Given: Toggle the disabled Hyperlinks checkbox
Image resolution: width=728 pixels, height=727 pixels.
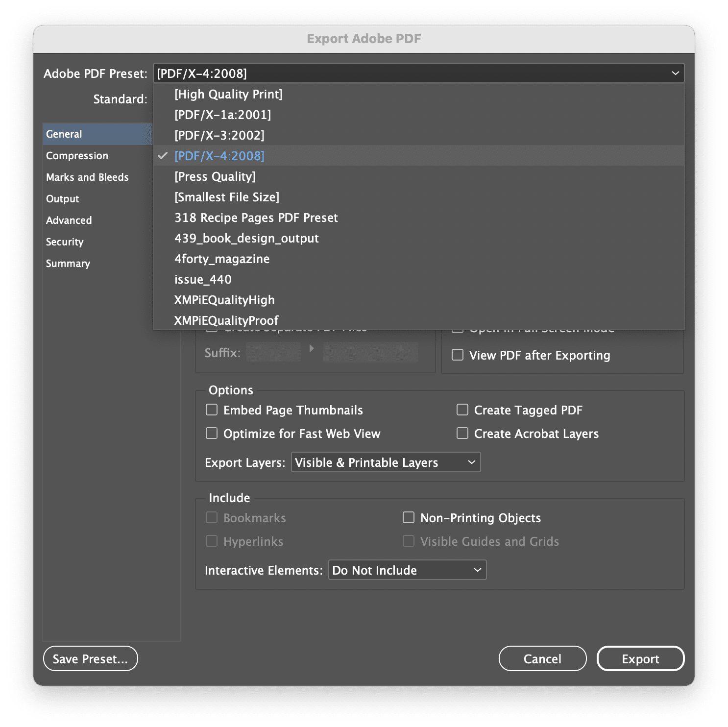Looking at the screenshot, I should pos(212,541).
